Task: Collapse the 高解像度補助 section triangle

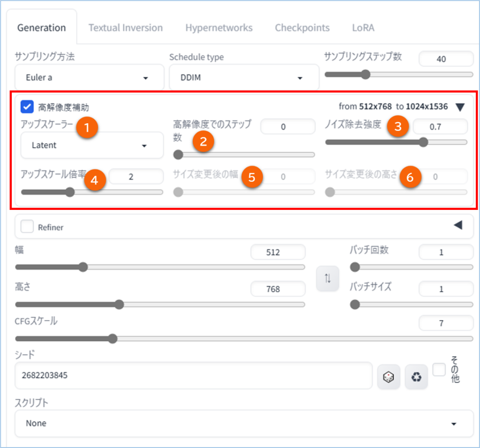Action: point(460,107)
